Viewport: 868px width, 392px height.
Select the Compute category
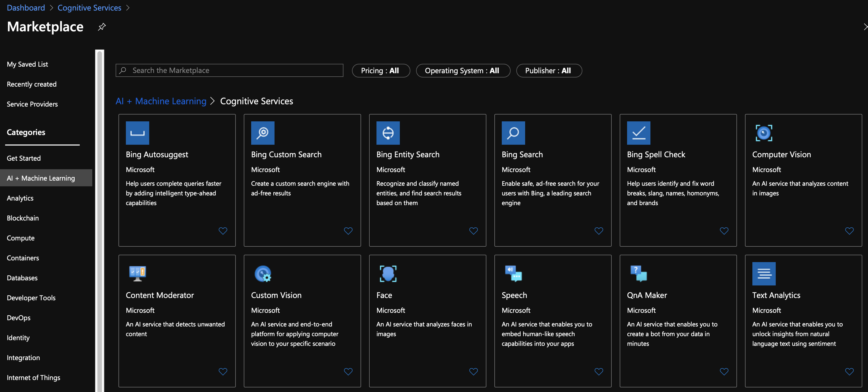[x=21, y=238]
